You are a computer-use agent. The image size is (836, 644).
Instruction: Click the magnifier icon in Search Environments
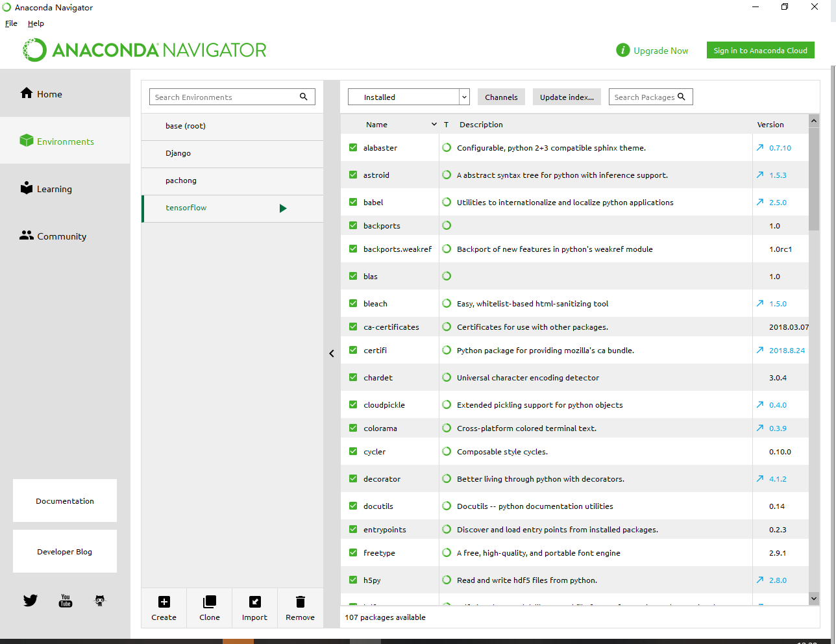pyautogui.click(x=303, y=97)
